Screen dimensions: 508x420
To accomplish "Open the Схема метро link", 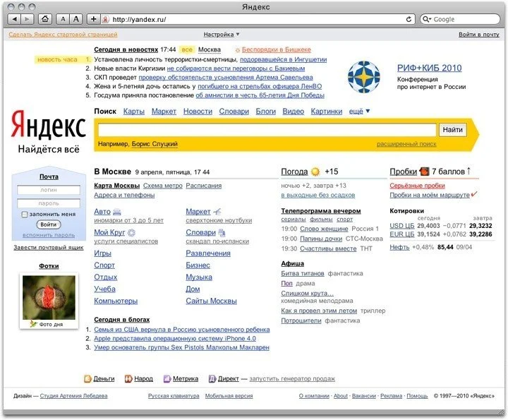I will click(163, 186).
